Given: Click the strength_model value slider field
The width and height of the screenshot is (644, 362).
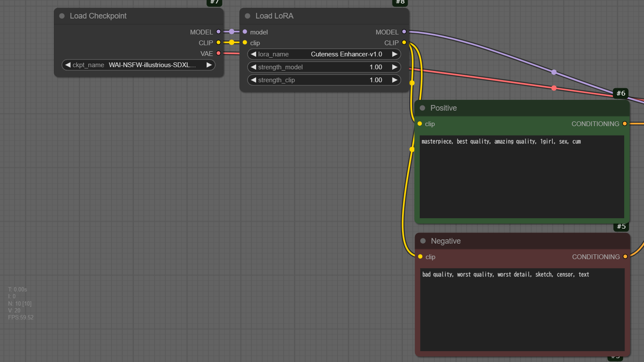Looking at the screenshot, I should click(324, 67).
